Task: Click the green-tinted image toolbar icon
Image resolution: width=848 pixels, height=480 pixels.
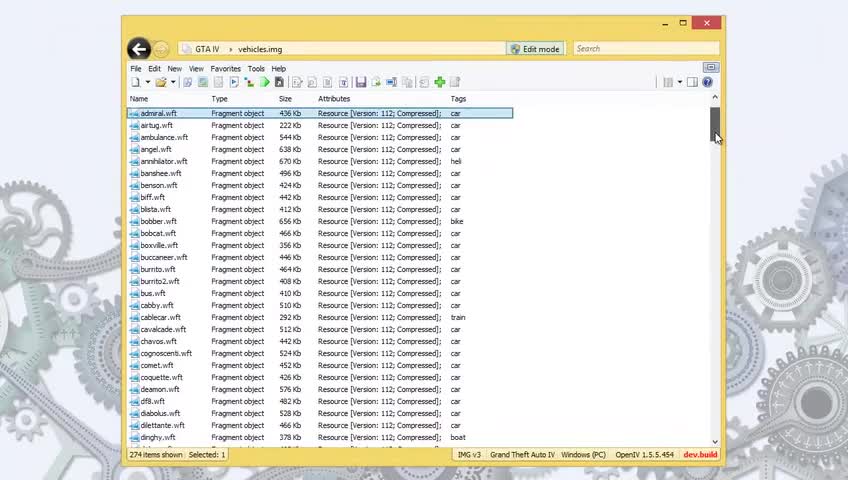Action: pyautogui.click(x=203, y=82)
